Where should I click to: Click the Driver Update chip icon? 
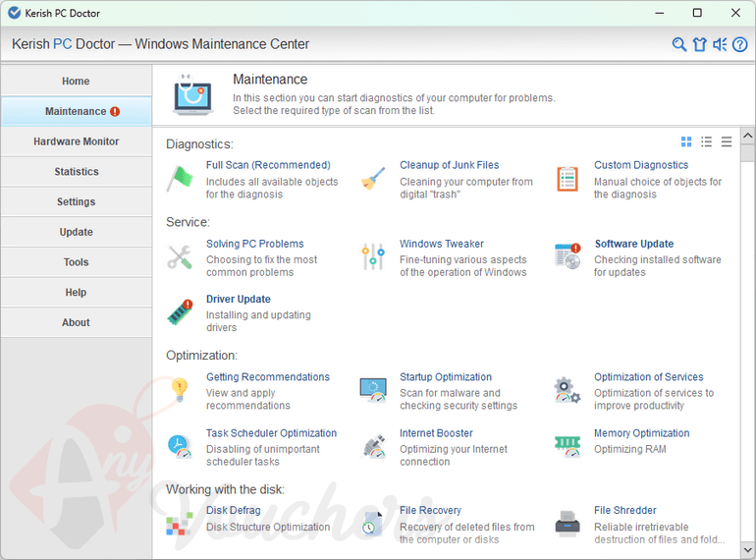click(x=181, y=312)
